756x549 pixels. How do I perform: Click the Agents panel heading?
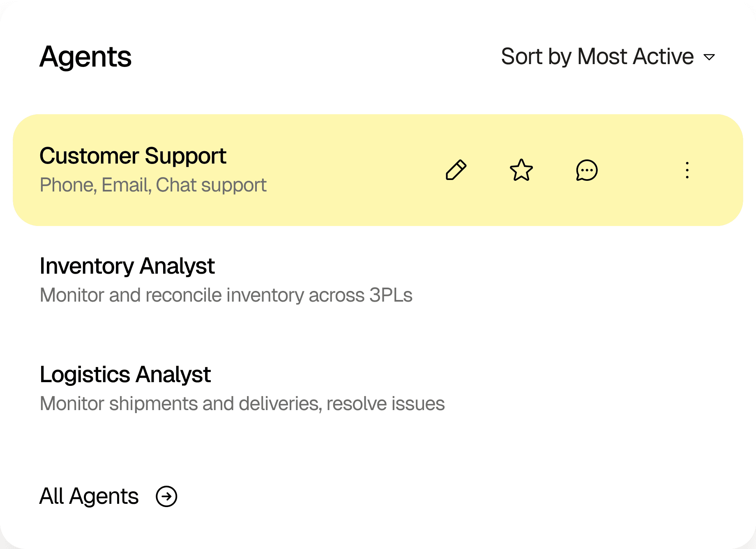click(85, 57)
